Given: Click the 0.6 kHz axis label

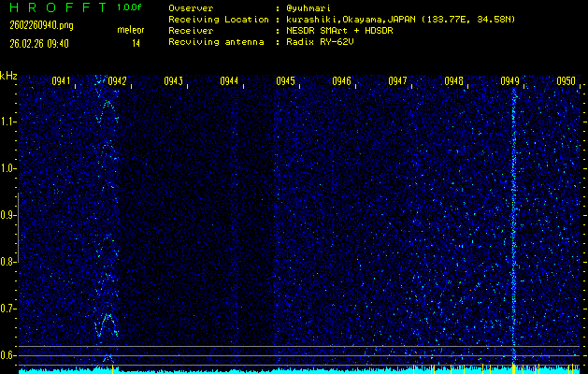Looking at the screenshot, I should coord(7,355).
